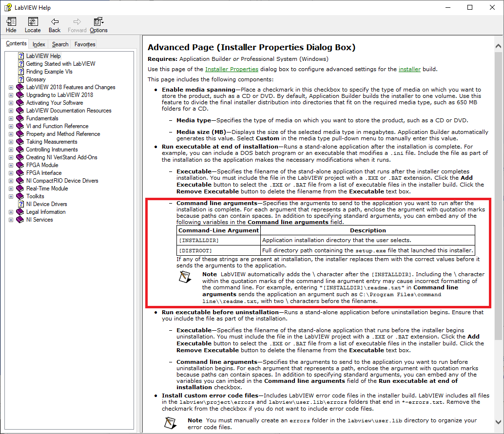
Task: Expand the Fundamentals tree node
Action: (x=11, y=118)
